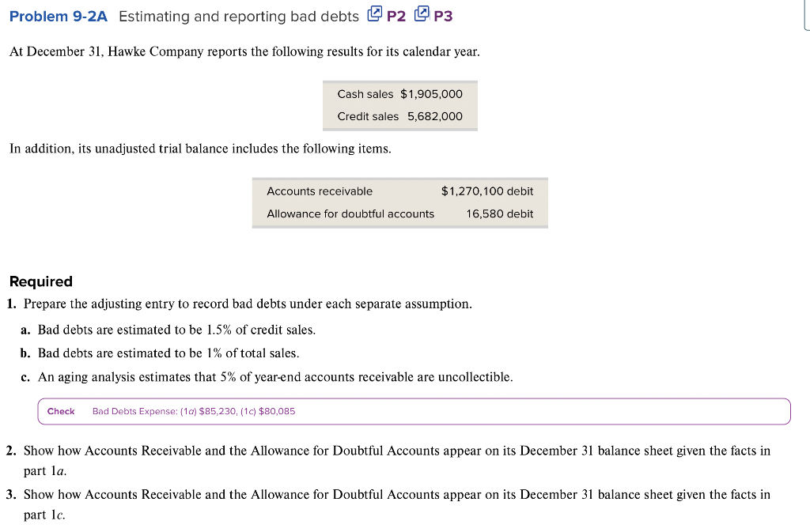Screen dimensions: 810x532
Task: Select the Required section heading
Action: pos(40,281)
